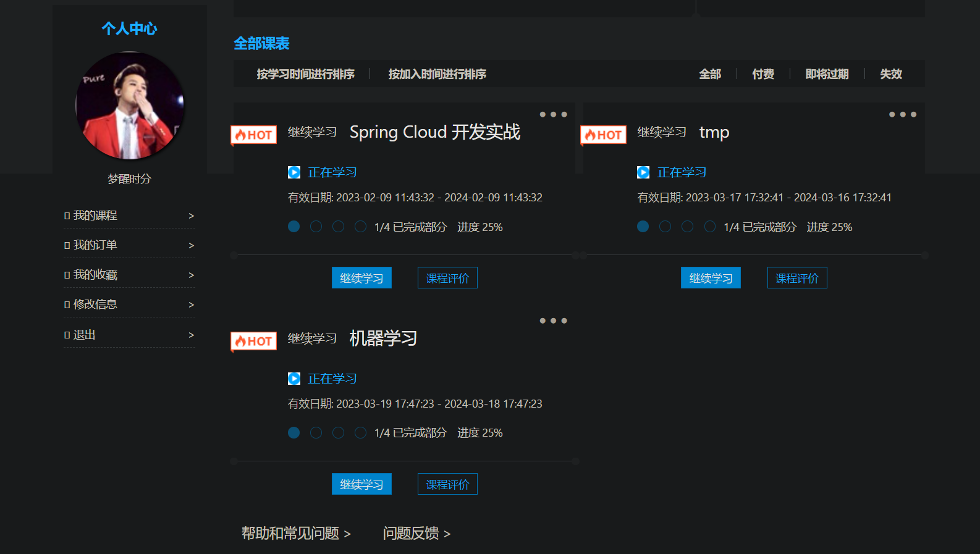Click 1/4 已完成部分 text in 机器学习 card
The image size is (980, 554).
point(410,433)
